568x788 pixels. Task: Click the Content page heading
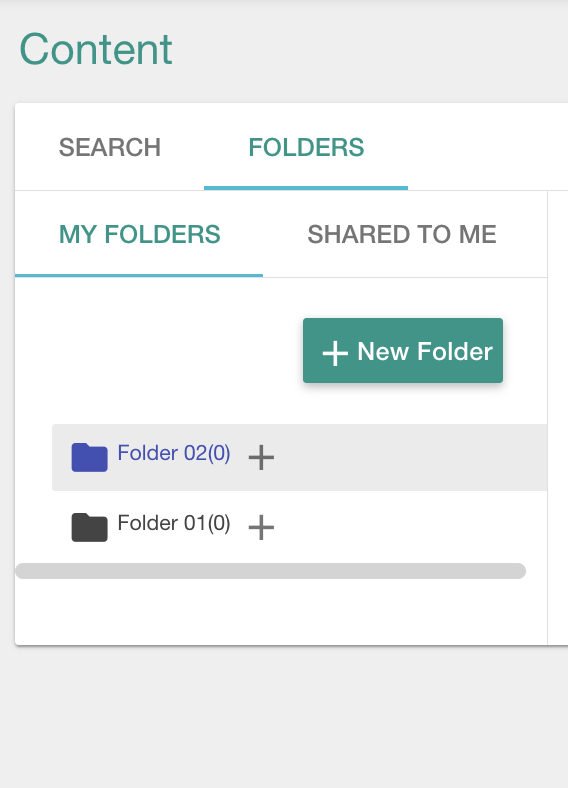[96, 49]
